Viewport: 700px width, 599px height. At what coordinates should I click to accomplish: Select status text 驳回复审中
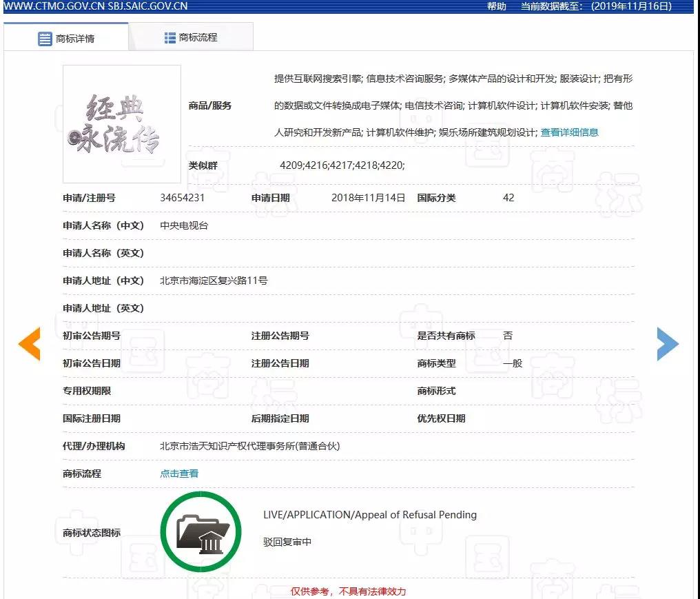pos(287,542)
